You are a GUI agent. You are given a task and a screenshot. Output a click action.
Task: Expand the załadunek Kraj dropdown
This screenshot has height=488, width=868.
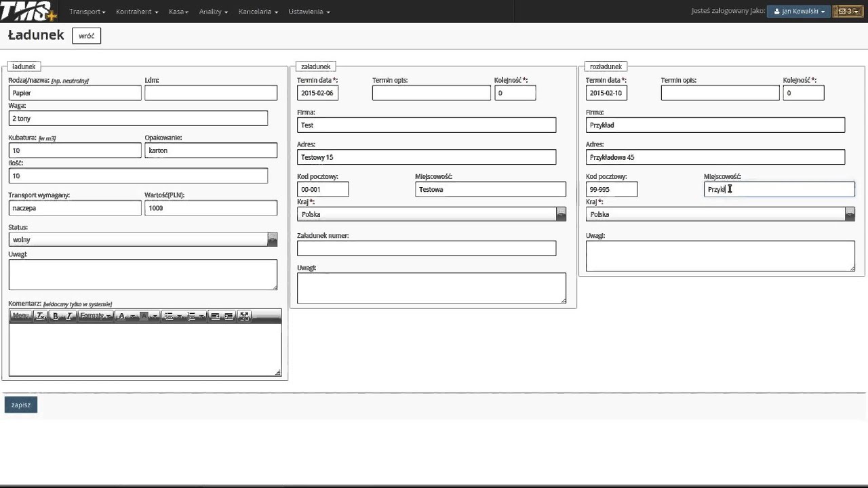point(431,214)
